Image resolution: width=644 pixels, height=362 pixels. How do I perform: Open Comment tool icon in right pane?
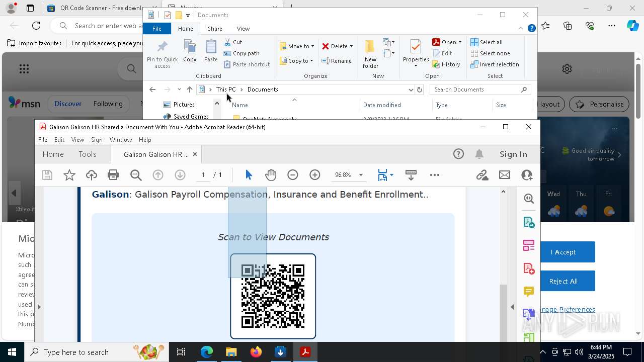pyautogui.click(x=529, y=292)
